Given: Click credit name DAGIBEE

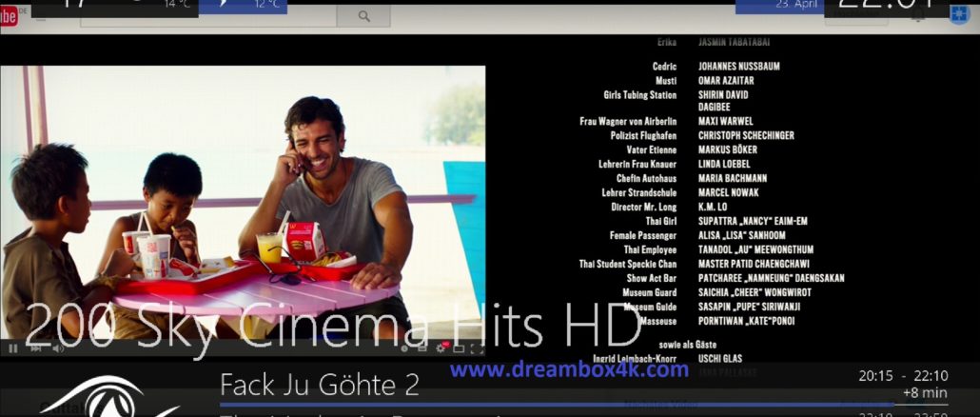Looking at the screenshot, I should coord(715,107).
